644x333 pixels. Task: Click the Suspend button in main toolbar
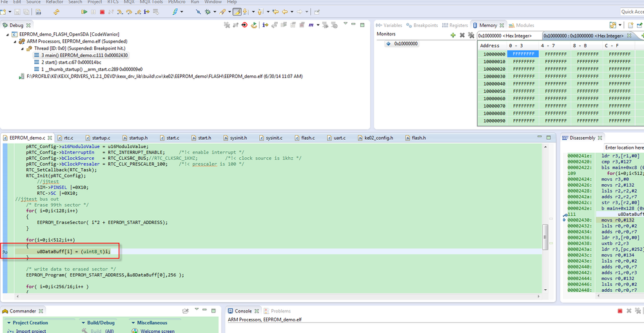[93, 12]
